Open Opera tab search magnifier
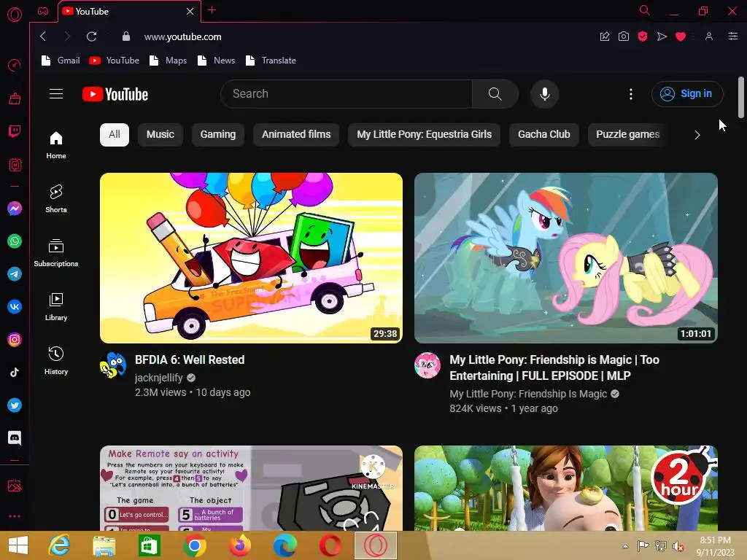The width and height of the screenshot is (747, 560). (644, 10)
